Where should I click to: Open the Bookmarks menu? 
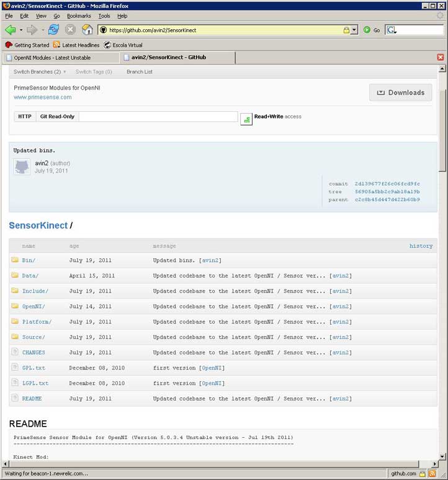(x=79, y=16)
